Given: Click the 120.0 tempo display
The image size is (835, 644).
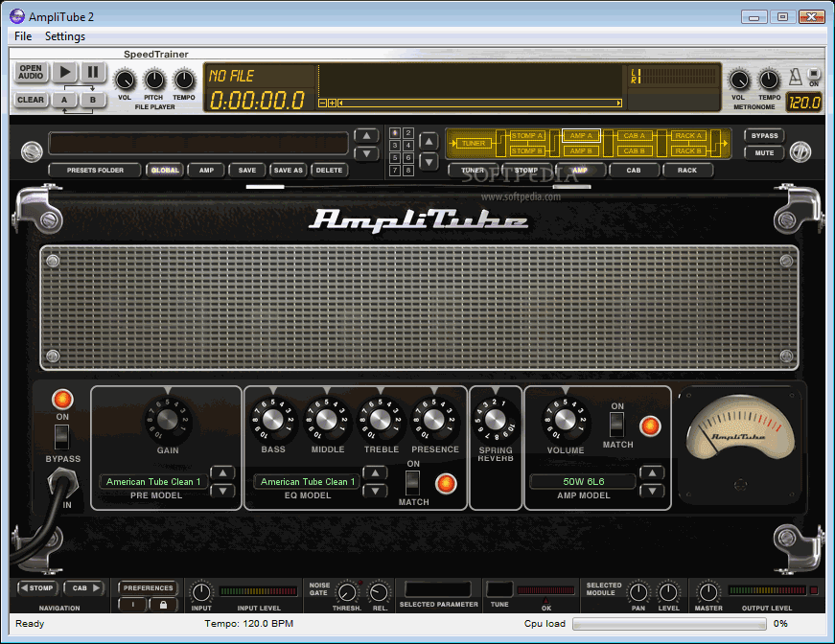Looking at the screenshot, I should click(804, 103).
